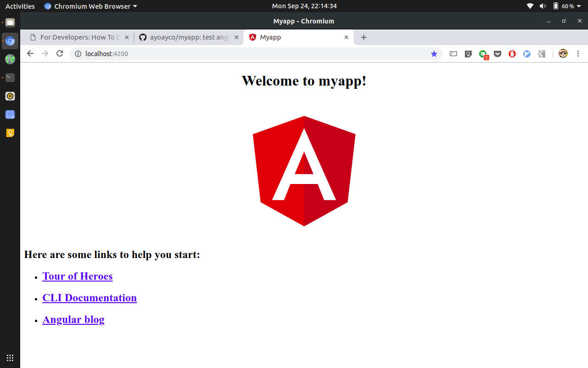588x368 pixels.
Task: Launch Terminal from the Ubuntu dock
Action: tap(10, 78)
